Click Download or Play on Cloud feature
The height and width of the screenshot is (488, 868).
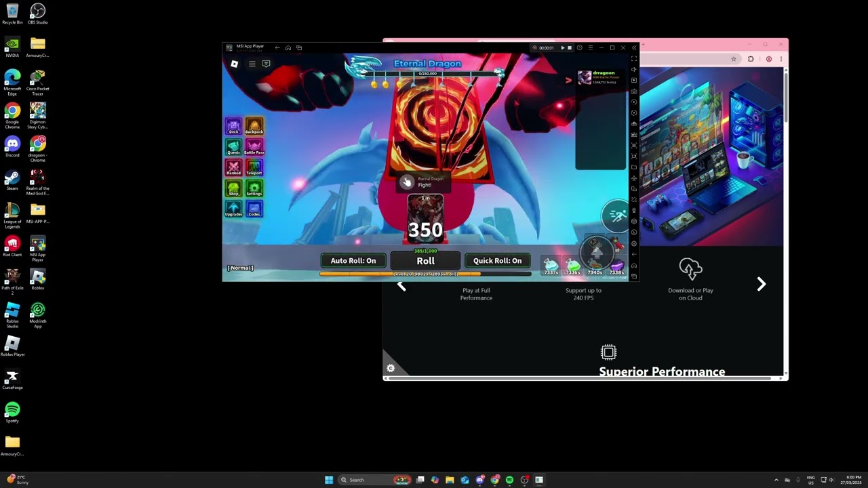(690, 279)
